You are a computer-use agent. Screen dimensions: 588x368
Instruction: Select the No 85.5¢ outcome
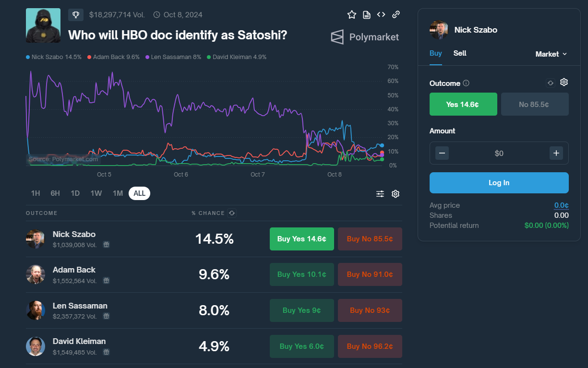point(535,104)
